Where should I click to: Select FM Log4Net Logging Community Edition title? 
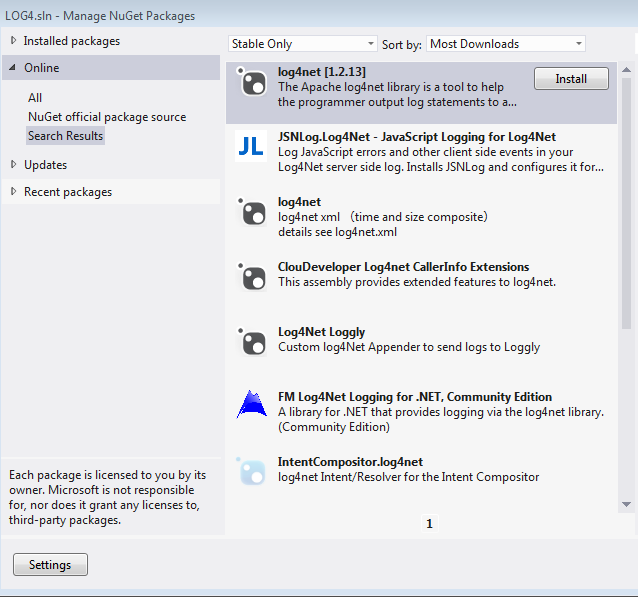pyautogui.click(x=415, y=397)
